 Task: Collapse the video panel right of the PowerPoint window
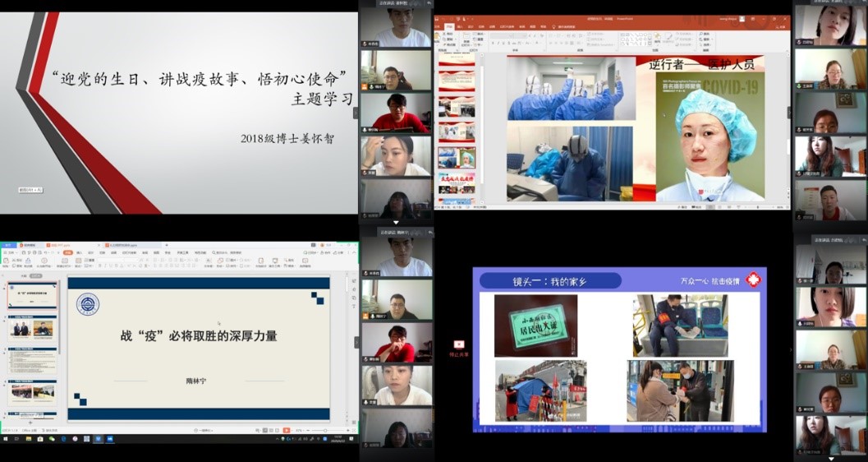[790, 111]
